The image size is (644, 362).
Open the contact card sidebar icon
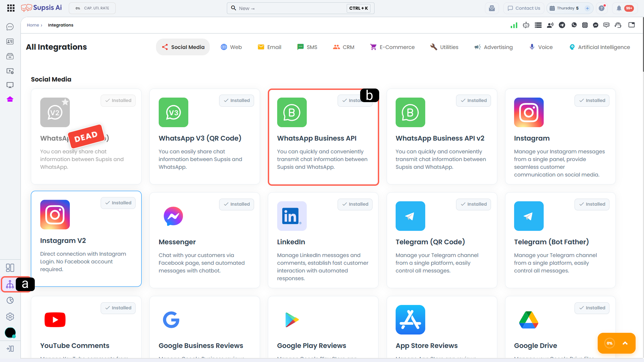point(10,41)
